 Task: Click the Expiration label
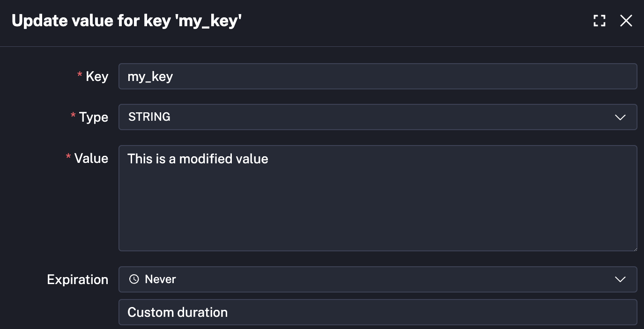(77, 279)
